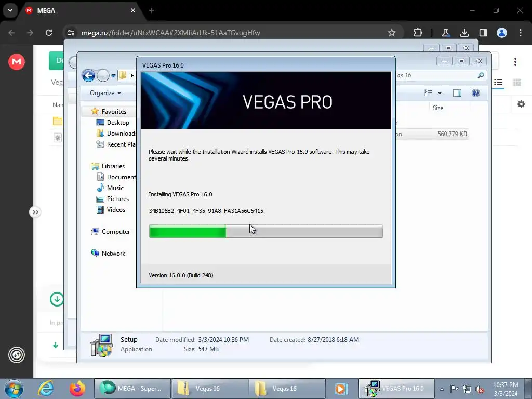The height and width of the screenshot is (399, 532).
Task: Open the media player taskbar icon
Action: pos(340,389)
